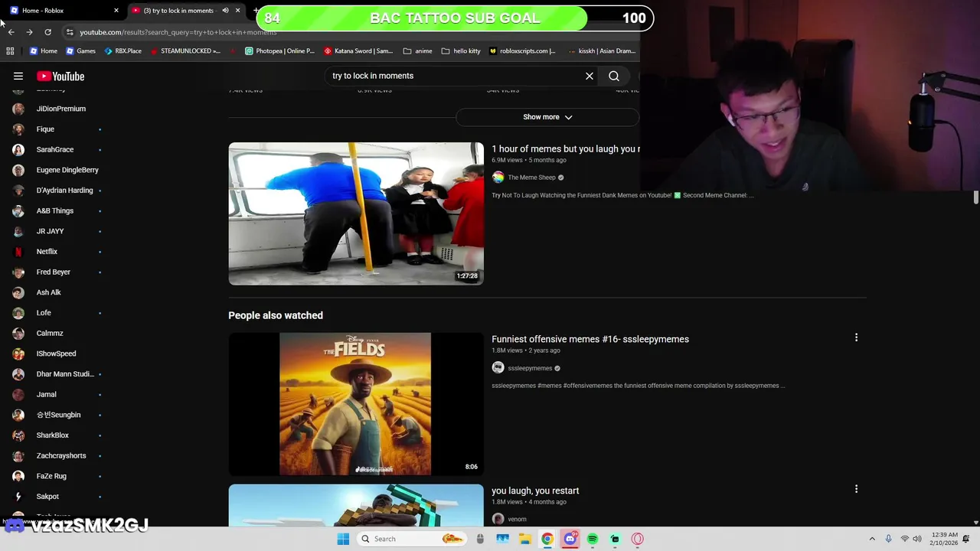This screenshot has width=980, height=551.
Task: Open the Funniest offensive memes #16 title
Action: click(590, 339)
